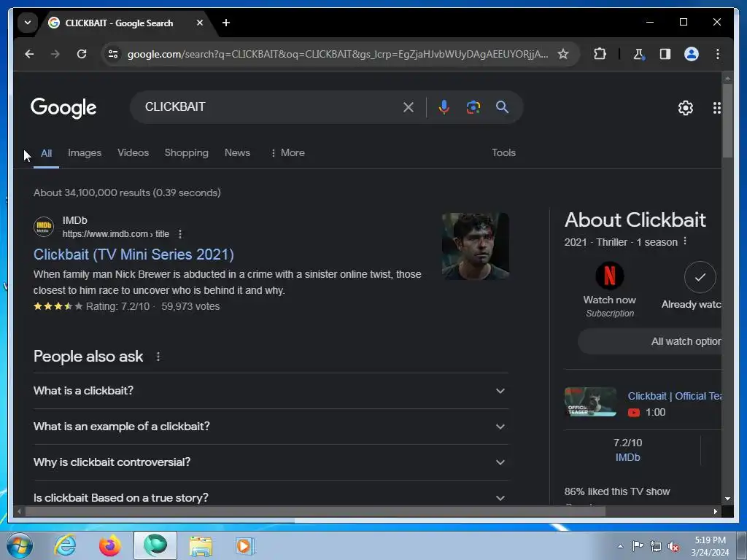Click the forward navigation arrow
This screenshot has height=560, width=747.
pyautogui.click(x=55, y=54)
